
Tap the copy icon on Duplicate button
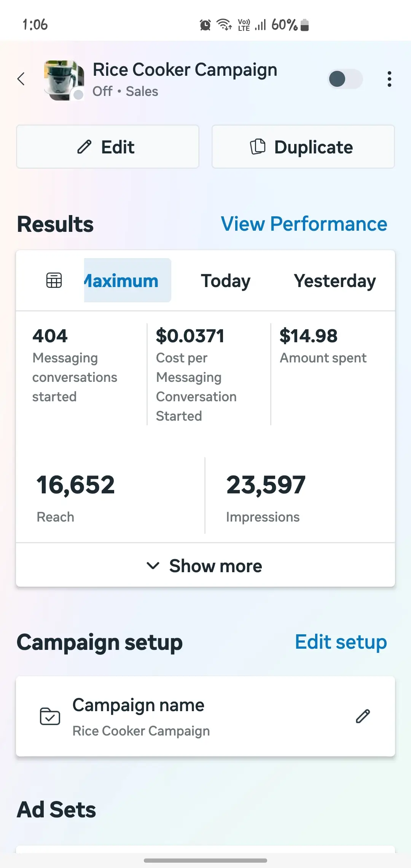click(x=258, y=147)
